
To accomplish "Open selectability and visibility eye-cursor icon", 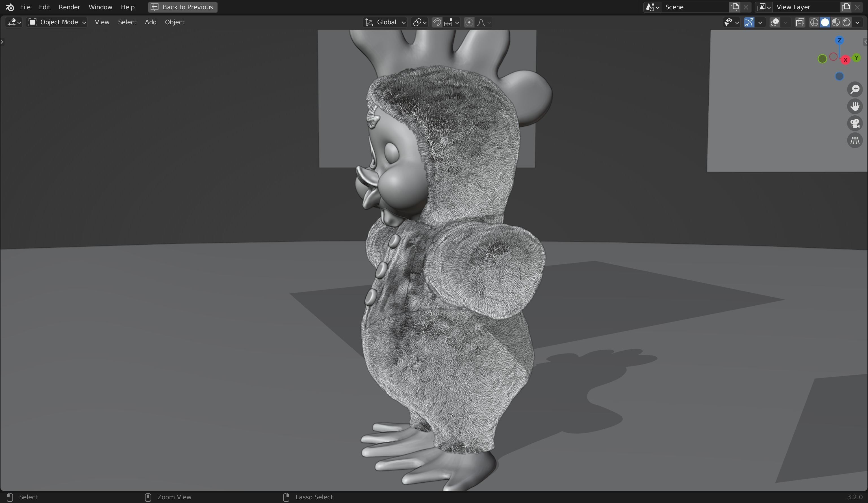I will (x=731, y=22).
